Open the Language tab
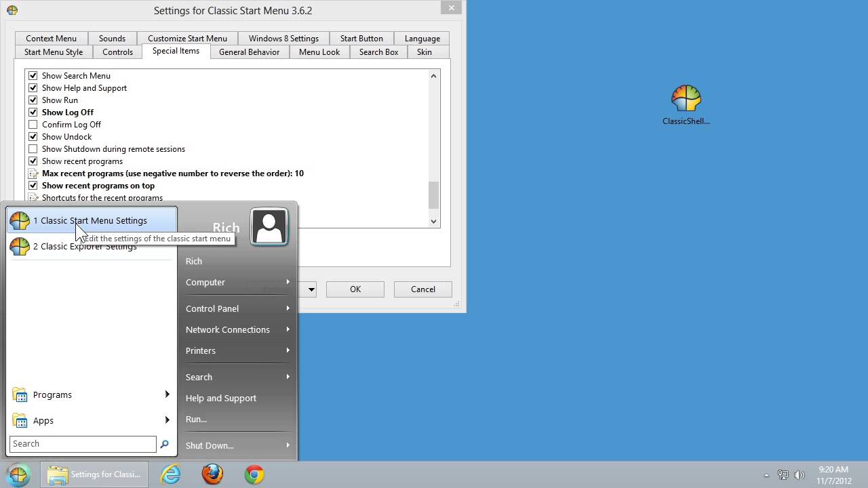868x488 pixels. 422,38
